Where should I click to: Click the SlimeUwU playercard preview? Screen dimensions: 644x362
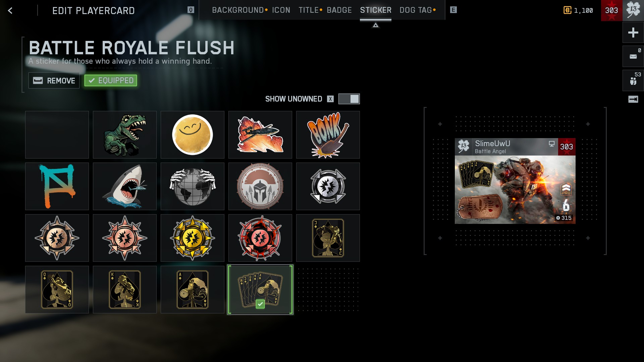tap(515, 181)
